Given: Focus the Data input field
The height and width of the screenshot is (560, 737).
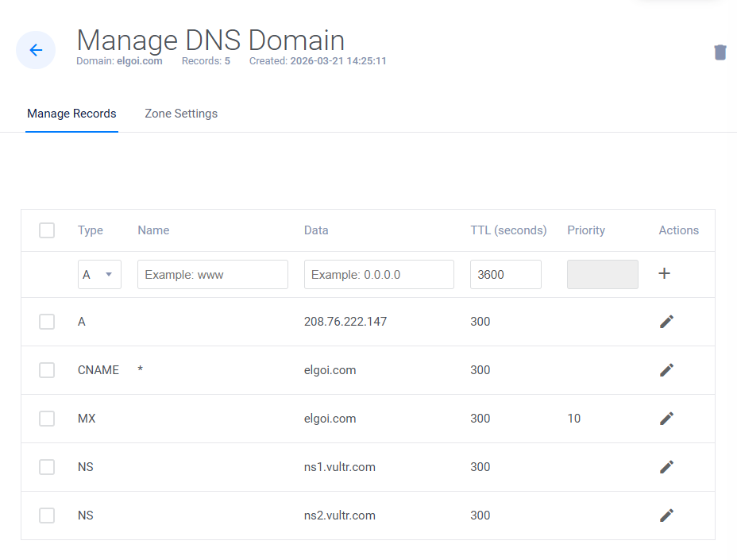Looking at the screenshot, I should tap(379, 275).
